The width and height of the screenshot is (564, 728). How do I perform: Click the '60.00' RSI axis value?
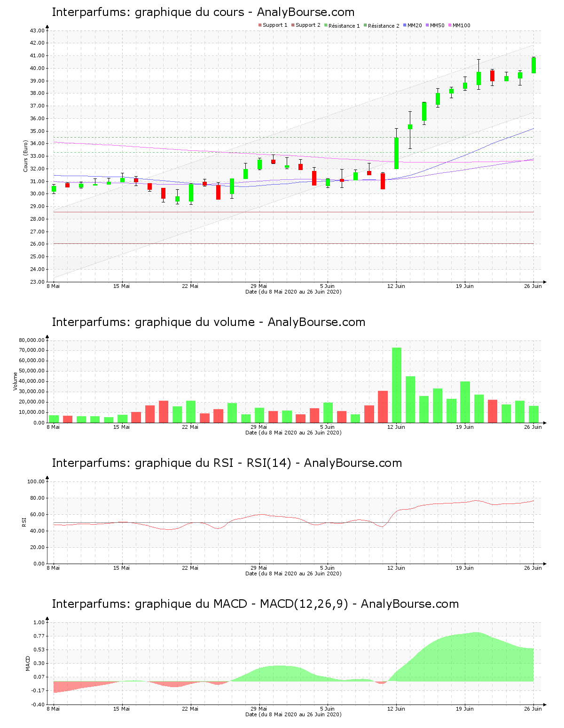37,514
